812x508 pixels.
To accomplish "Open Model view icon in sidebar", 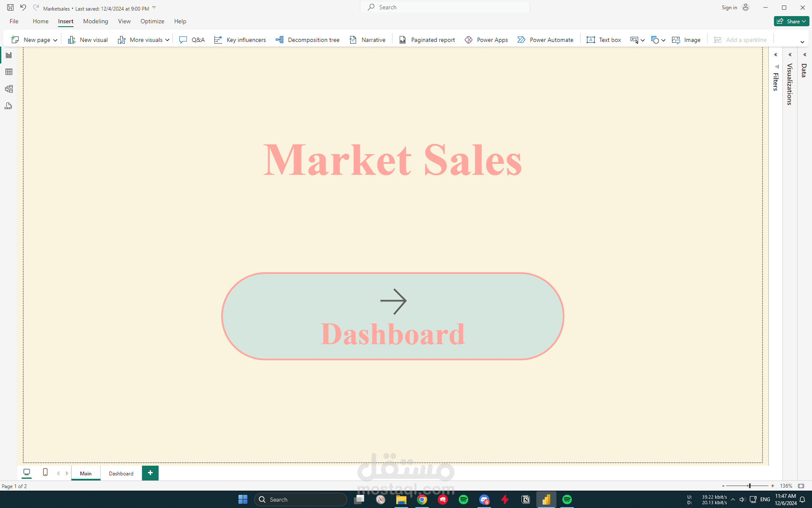I will pyautogui.click(x=9, y=89).
